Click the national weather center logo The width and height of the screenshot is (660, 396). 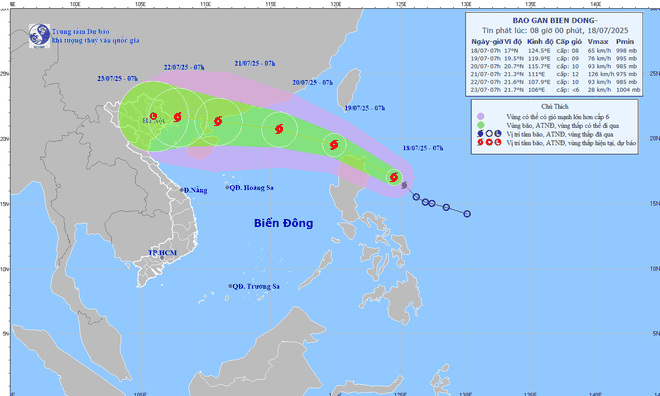pyautogui.click(x=40, y=36)
